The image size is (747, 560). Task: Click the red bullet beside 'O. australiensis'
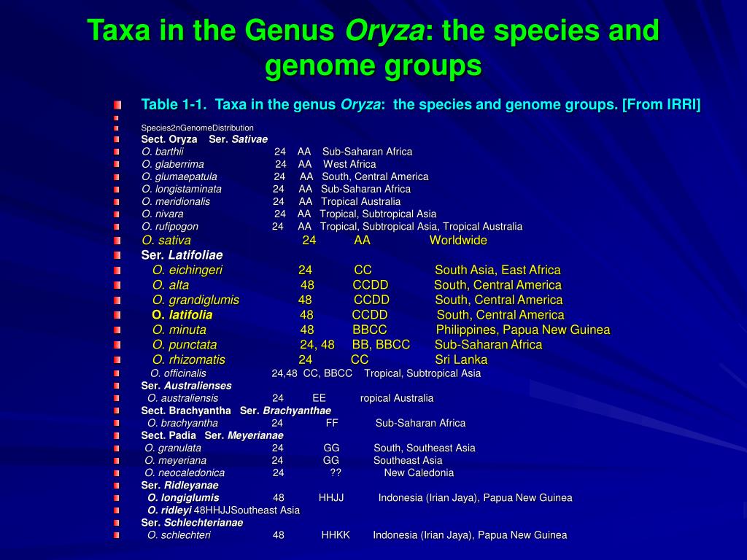[x=116, y=399]
